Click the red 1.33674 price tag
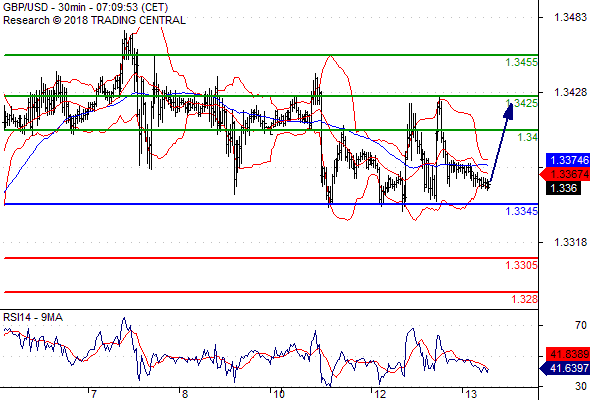Image resolution: width=590 pixels, height=400 pixels. click(565, 174)
